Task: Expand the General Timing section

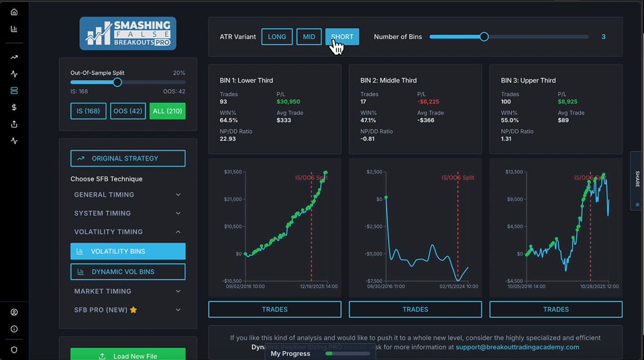Action: click(127, 195)
